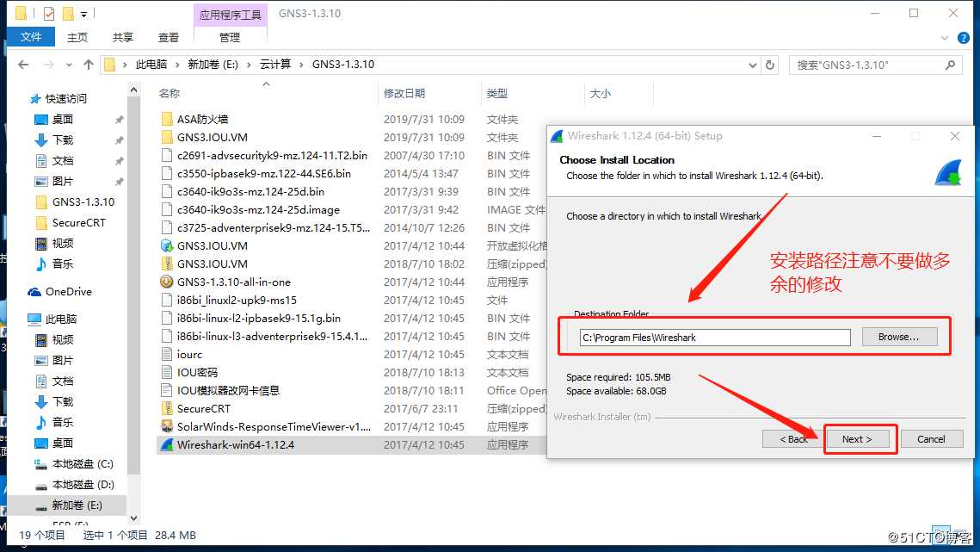Close the Wireshark Setup dialog

[x=955, y=136]
